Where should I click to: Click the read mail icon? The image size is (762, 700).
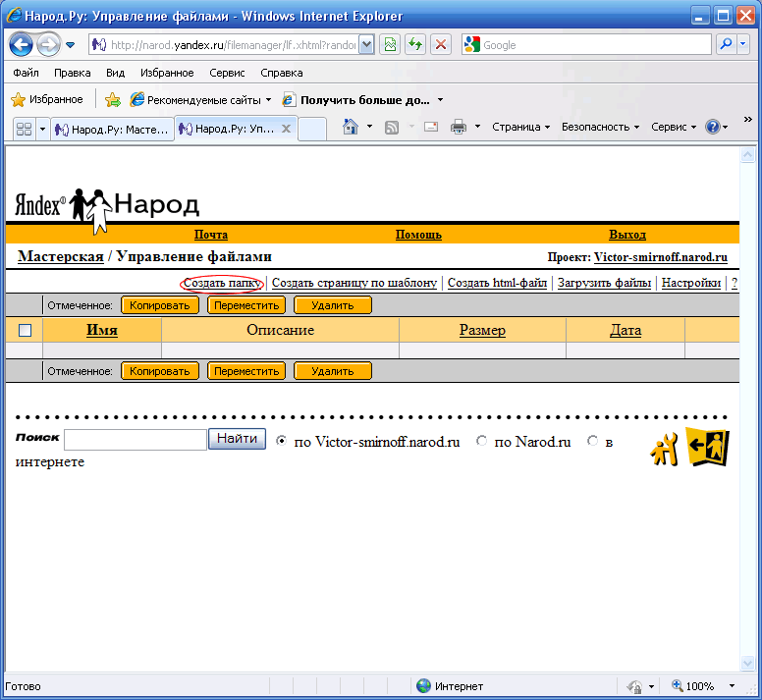click(430, 127)
